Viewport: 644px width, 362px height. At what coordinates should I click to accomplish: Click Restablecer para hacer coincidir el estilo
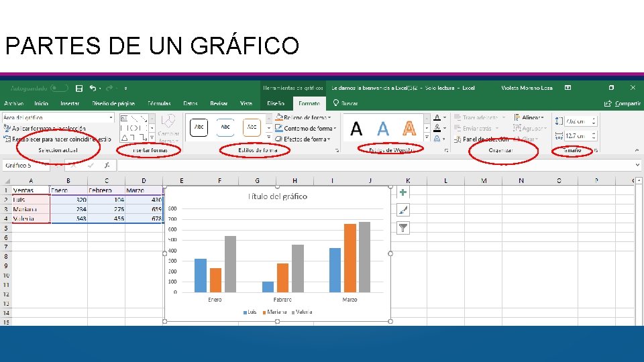(x=58, y=139)
